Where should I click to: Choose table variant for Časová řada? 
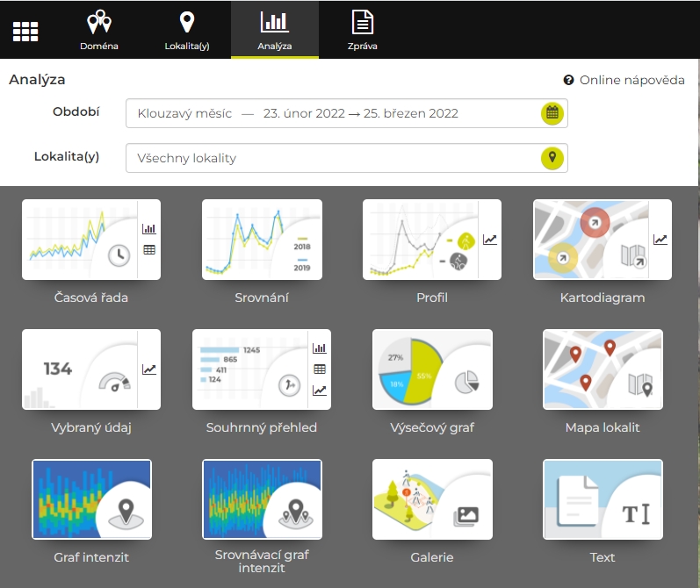149,250
